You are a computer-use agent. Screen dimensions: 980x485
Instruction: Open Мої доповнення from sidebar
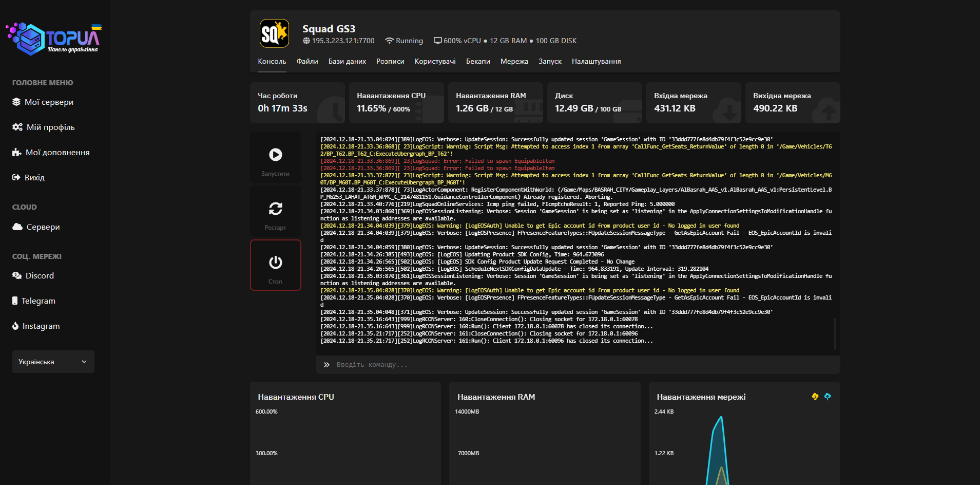pyautogui.click(x=57, y=153)
